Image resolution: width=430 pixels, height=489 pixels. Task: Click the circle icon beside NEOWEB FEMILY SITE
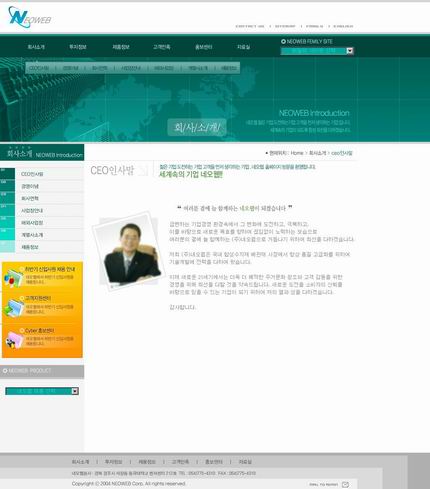pos(283,41)
